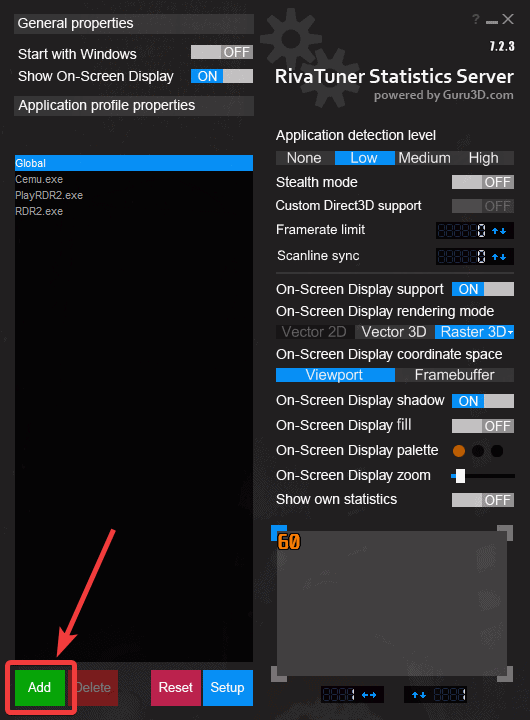Select Vector 2D rendering mode
Image resolution: width=530 pixels, height=720 pixels.
tap(315, 332)
